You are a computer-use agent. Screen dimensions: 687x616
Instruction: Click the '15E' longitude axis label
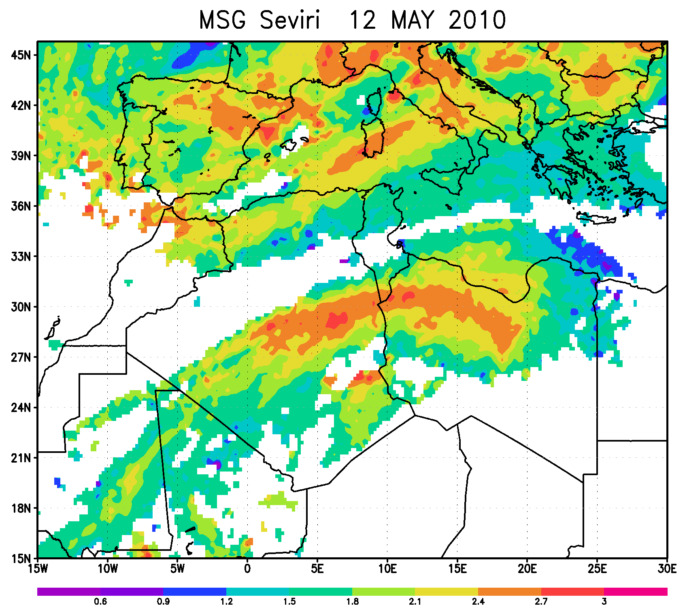[x=457, y=569]
